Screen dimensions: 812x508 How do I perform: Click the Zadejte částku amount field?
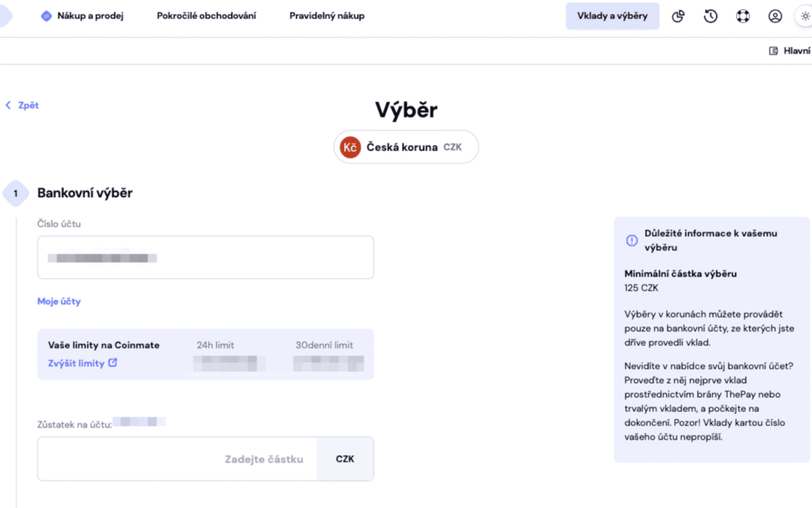pos(177,458)
